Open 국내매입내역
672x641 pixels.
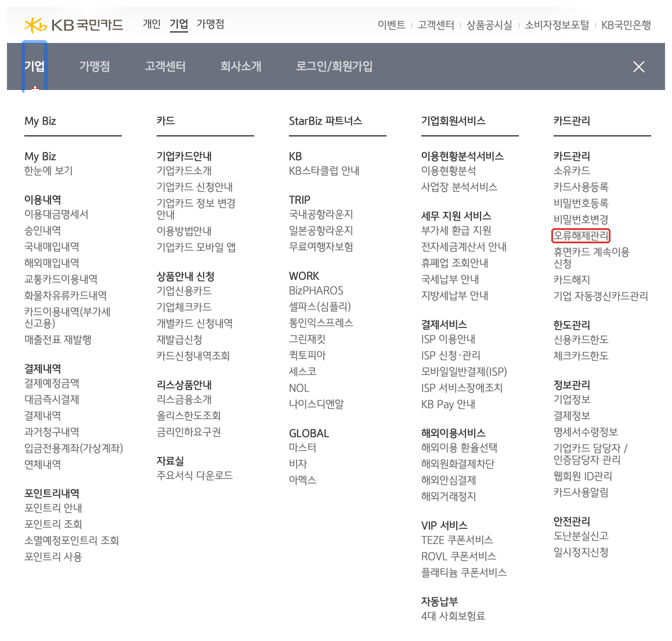[x=52, y=247]
